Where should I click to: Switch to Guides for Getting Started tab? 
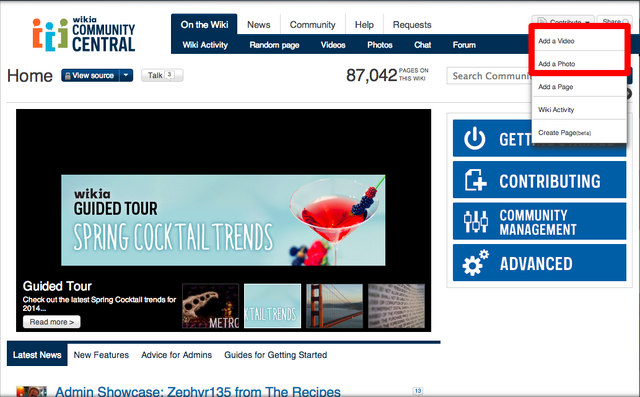(276, 355)
